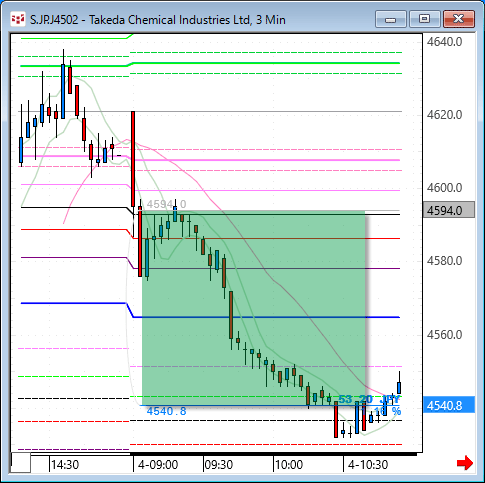The height and width of the screenshot is (483, 485).
Task: Close the Takeda chart window
Action: (x=459, y=19)
